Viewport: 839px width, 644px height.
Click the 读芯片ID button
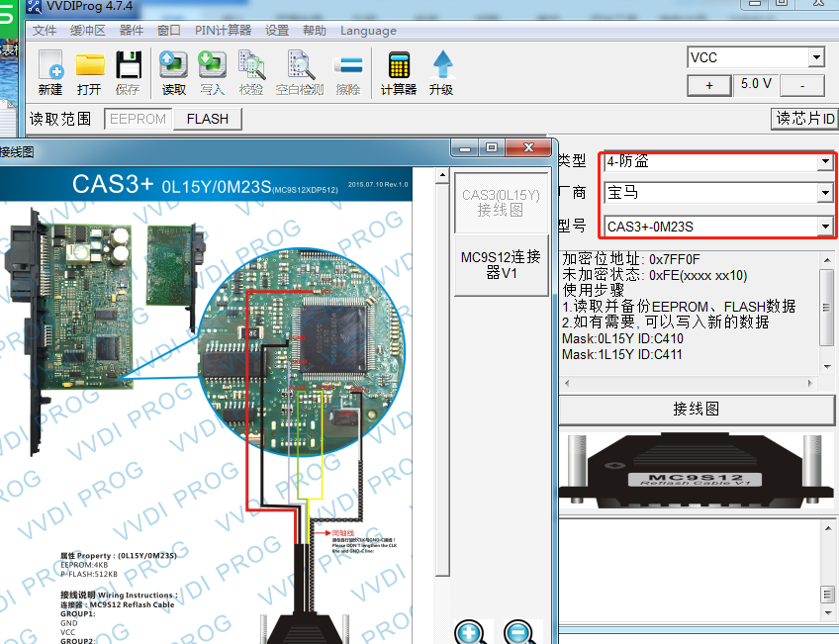804,118
